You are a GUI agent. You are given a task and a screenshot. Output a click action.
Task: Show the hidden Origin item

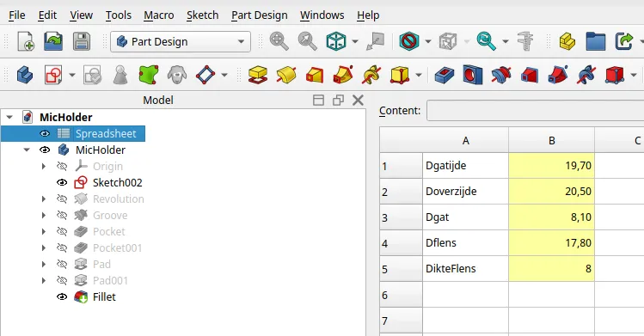pos(62,166)
